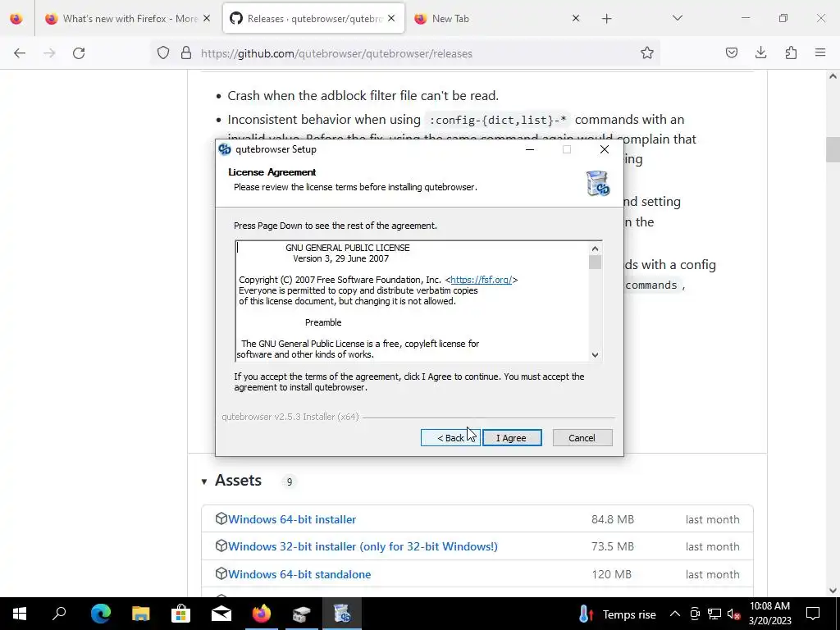Click package icon beside Windows 64-bit installer
The height and width of the screenshot is (630, 840).
(x=221, y=518)
